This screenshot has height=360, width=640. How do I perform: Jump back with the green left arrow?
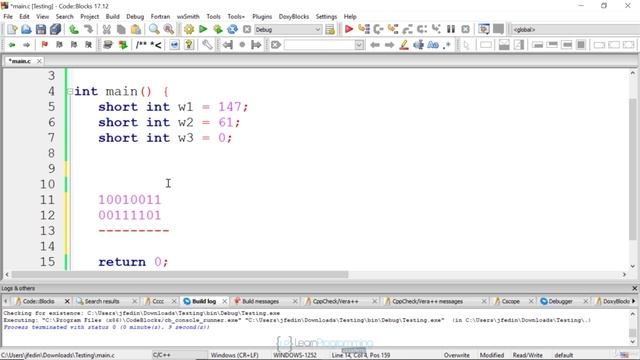pyautogui.click(x=12, y=45)
